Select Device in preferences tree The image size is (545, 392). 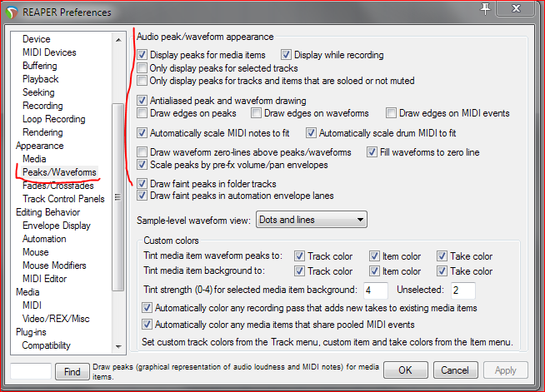tap(37, 39)
